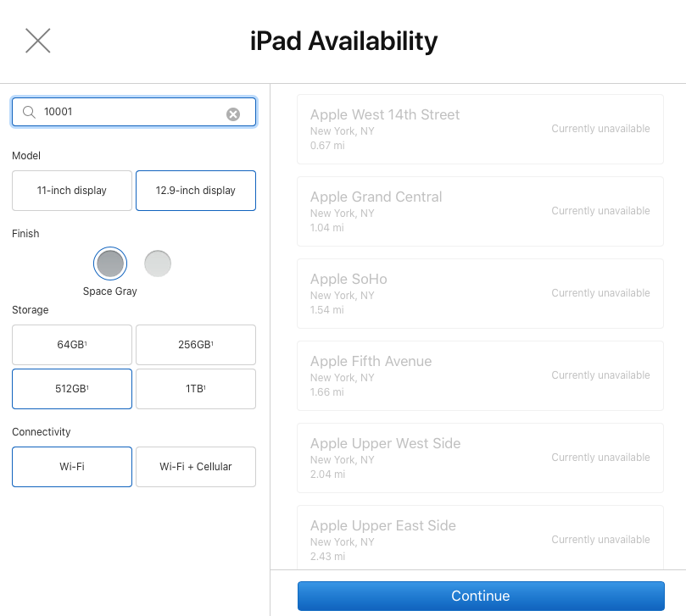Choose Wi-Fi connectivity
This screenshot has width=686, height=616.
pos(72,467)
